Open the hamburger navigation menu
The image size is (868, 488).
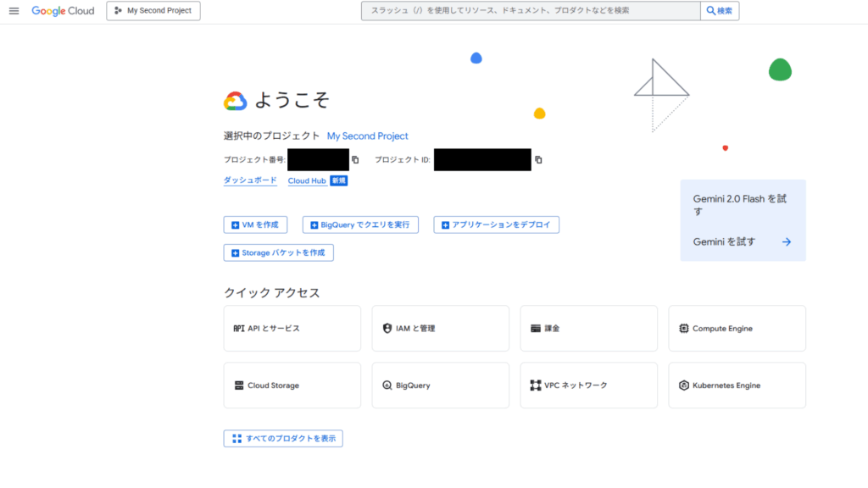(x=14, y=10)
